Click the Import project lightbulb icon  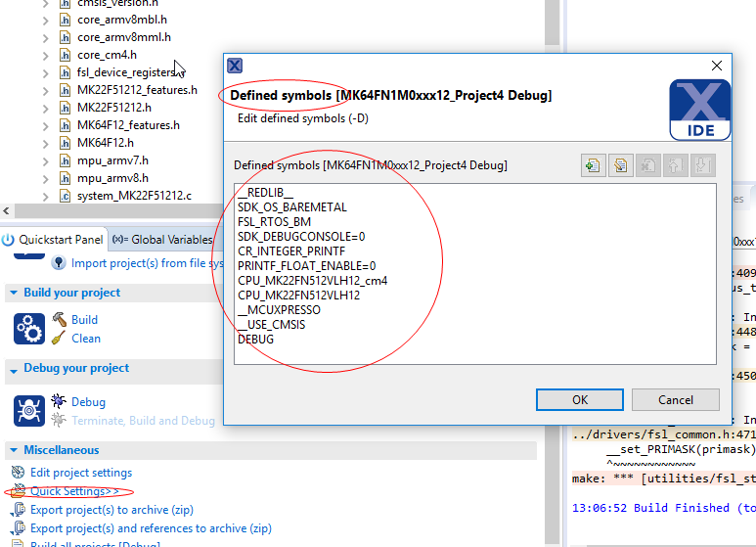click(x=59, y=263)
